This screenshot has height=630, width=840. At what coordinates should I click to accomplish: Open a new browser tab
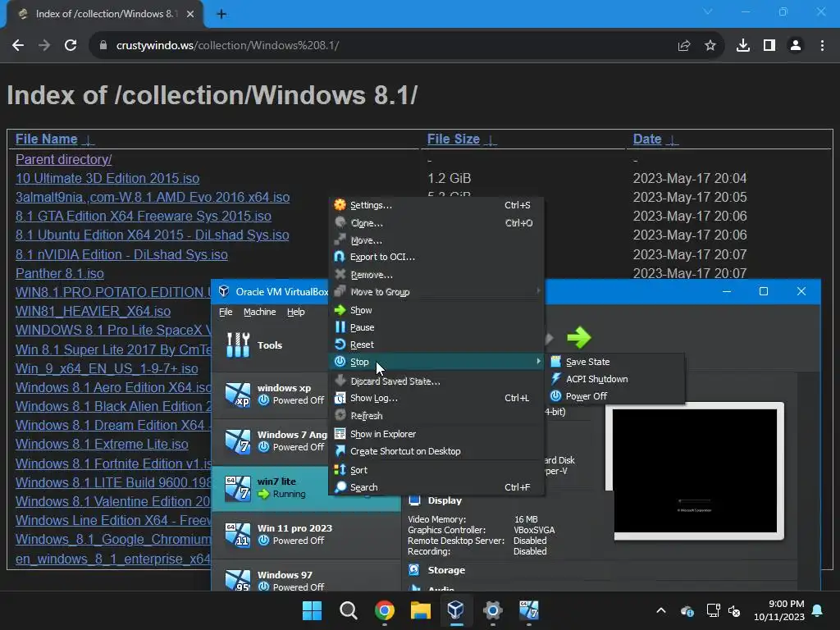221,14
